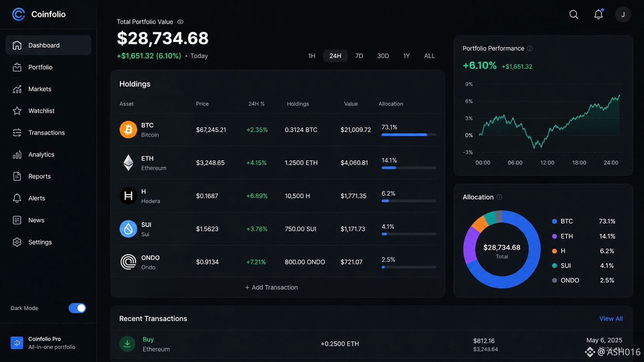The height and width of the screenshot is (362, 644).
Task: Sort by Price column header
Action: [x=202, y=104]
